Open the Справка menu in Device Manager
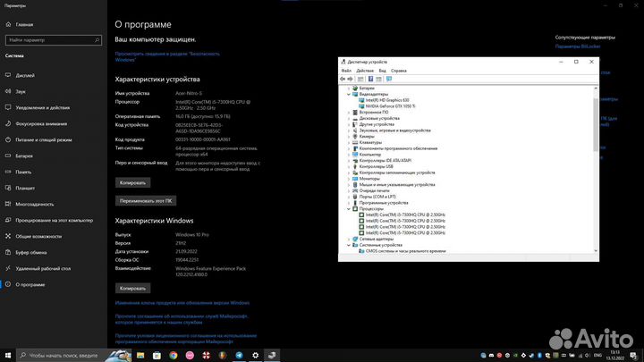Image resolution: width=644 pixels, height=362 pixels. pos(398,71)
